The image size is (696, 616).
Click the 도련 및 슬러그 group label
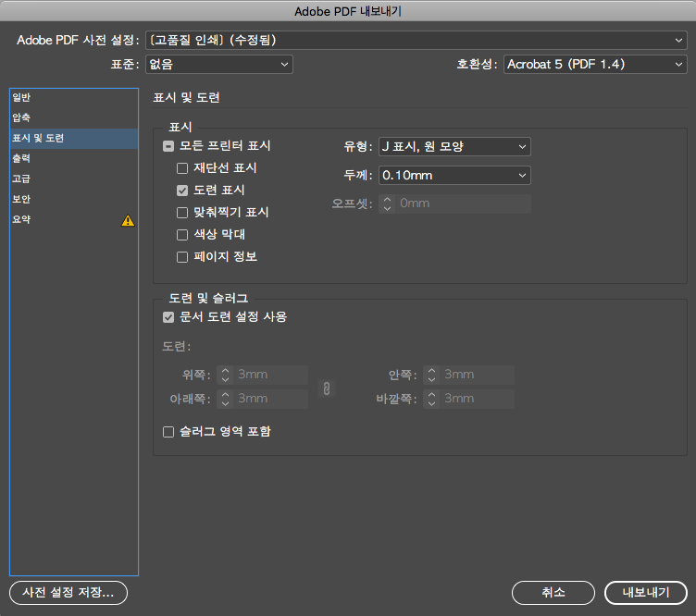coord(208,298)
